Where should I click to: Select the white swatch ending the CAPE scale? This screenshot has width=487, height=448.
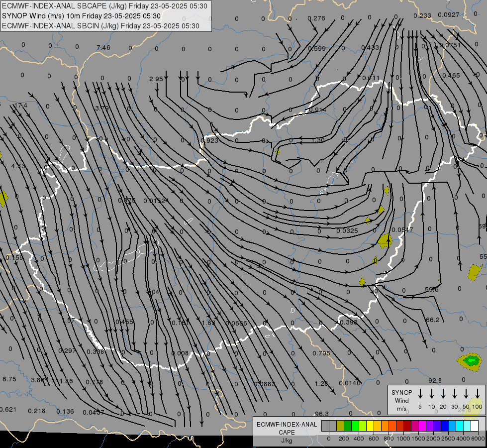click(475, 426)
